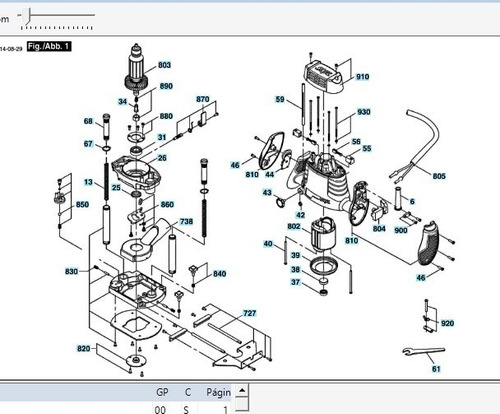The height and width of the screenshot is (414, 500).
Task: Click the Fig./Abb. 1 label
Action: [x=49, y=46]
